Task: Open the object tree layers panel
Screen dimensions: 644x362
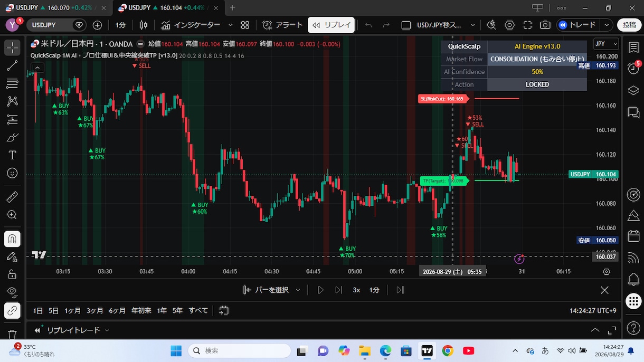Action: click(x=633, y=90)
